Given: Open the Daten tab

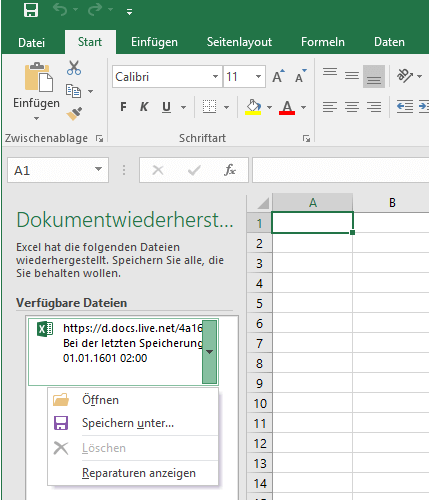Looking at the screenshot, I should tap(389, 42).
